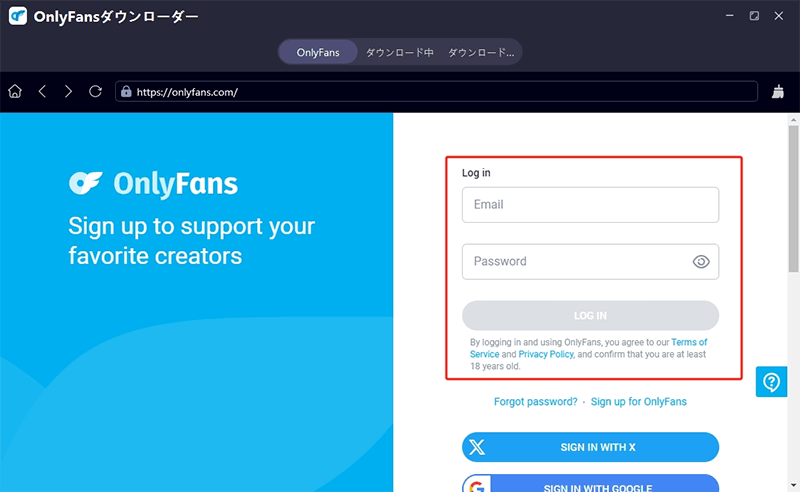Click the X logo icon
800x492 pixels.
pyautogui.click(x=480, y=447)
